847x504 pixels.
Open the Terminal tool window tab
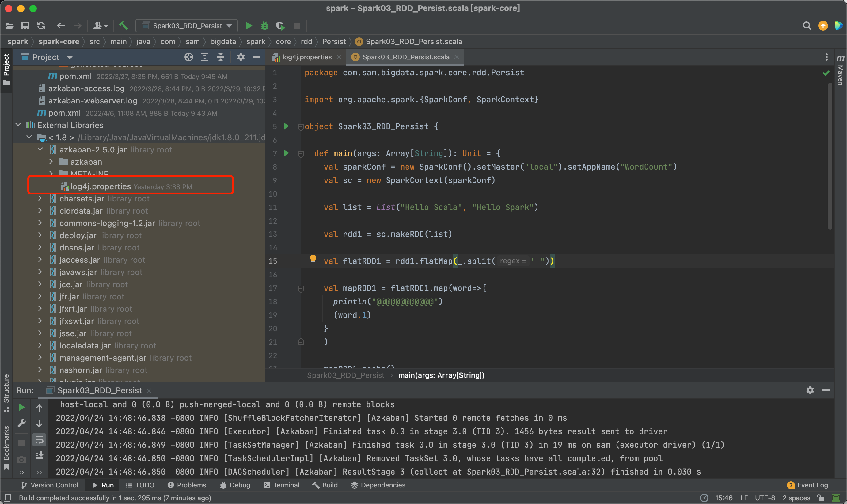pos(281,485)
